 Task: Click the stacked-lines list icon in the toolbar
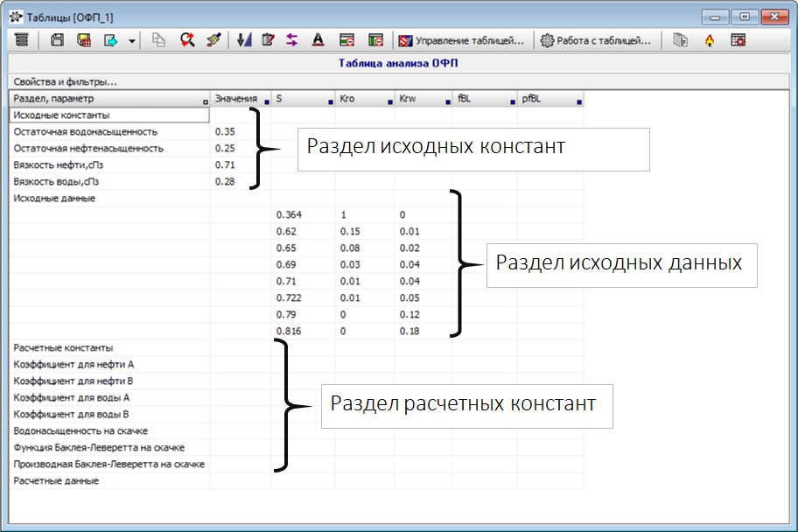(22, 40)
